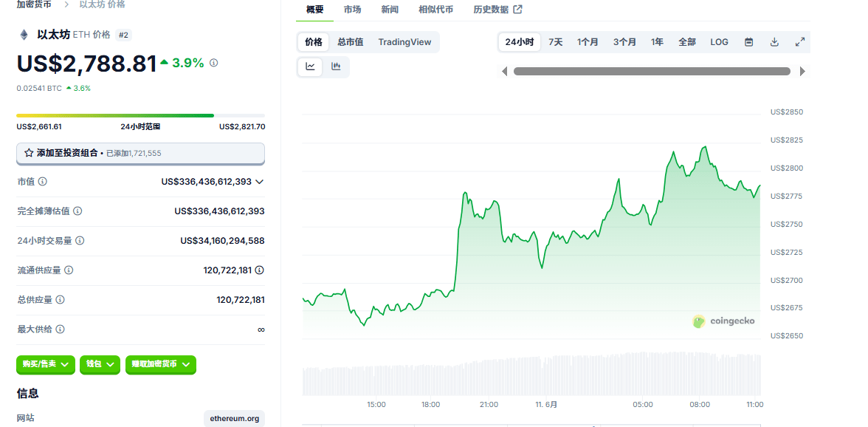
Task: Open ethereum.org website link
Action: pos(234,419)
